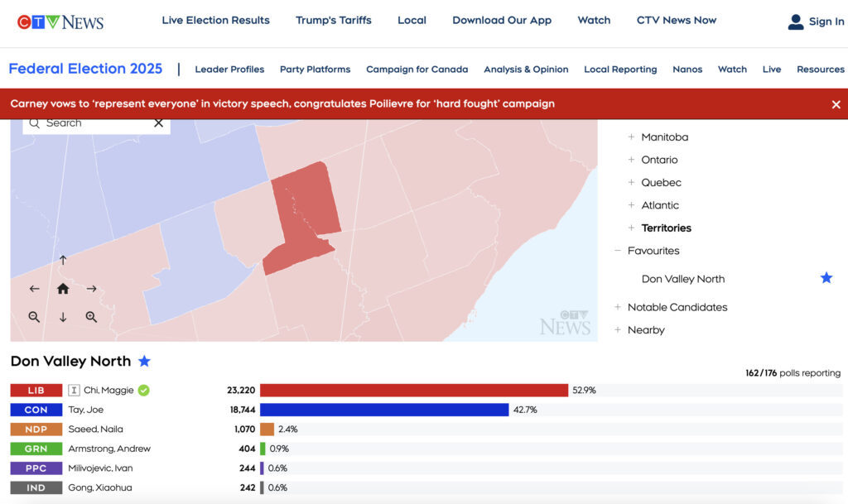Zoom in on the election map
848x504 pixels.
(x=91, y=317)
